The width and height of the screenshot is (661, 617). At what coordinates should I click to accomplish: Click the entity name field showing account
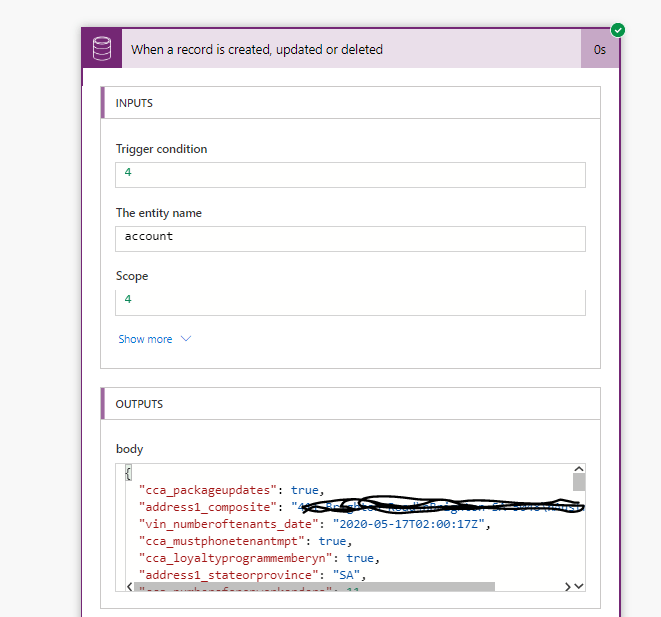point(350,237)
